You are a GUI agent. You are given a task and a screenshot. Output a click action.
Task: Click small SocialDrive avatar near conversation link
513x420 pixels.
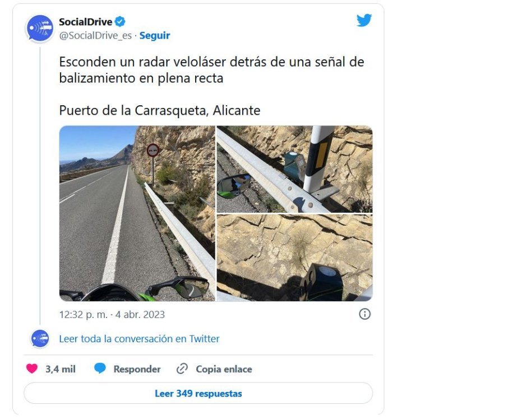(40, 339)
